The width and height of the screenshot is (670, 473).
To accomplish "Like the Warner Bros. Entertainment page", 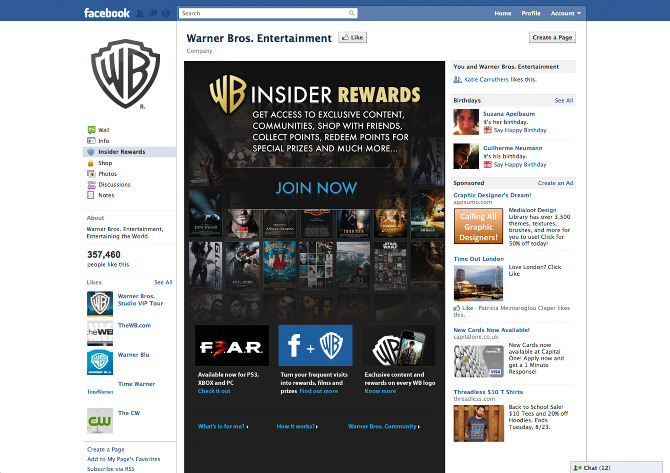I will pyautogui.click(x=353, y=38).
